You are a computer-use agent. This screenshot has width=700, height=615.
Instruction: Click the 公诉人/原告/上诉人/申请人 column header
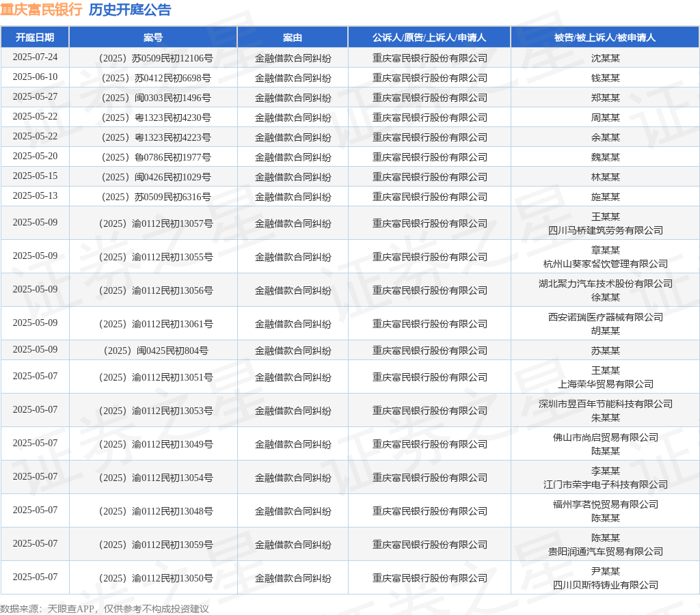tap(429, 38)
